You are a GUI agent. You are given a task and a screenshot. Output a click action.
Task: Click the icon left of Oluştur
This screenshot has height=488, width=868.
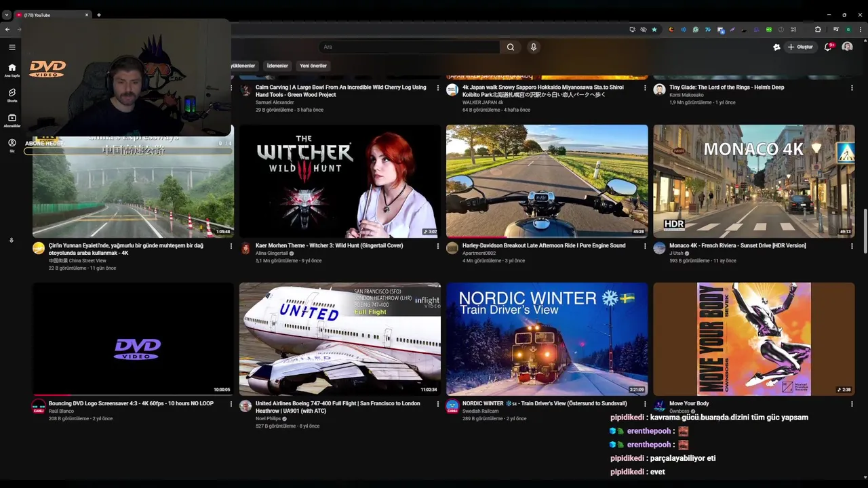click(776, 47)
